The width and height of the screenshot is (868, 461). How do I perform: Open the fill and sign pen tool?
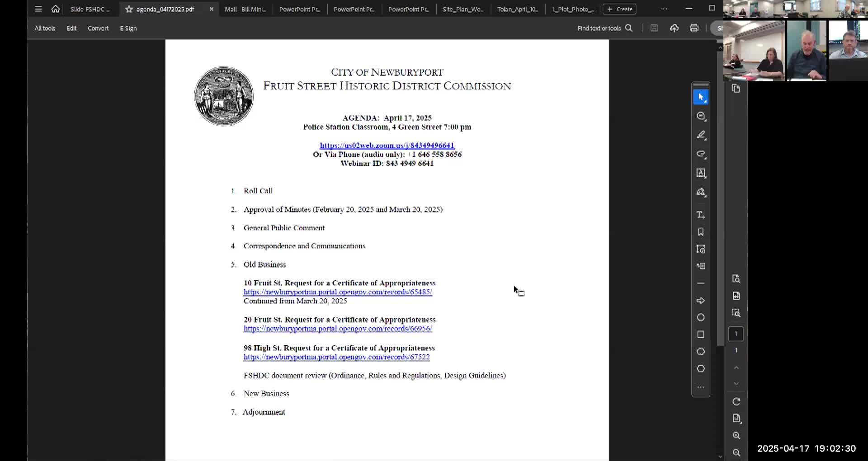point(701,192)
